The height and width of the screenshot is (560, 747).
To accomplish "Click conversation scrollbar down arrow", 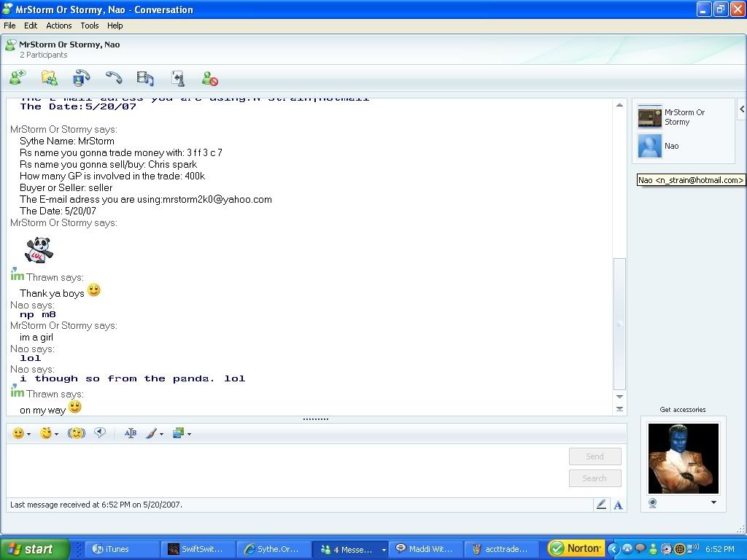I will (619, 396).
